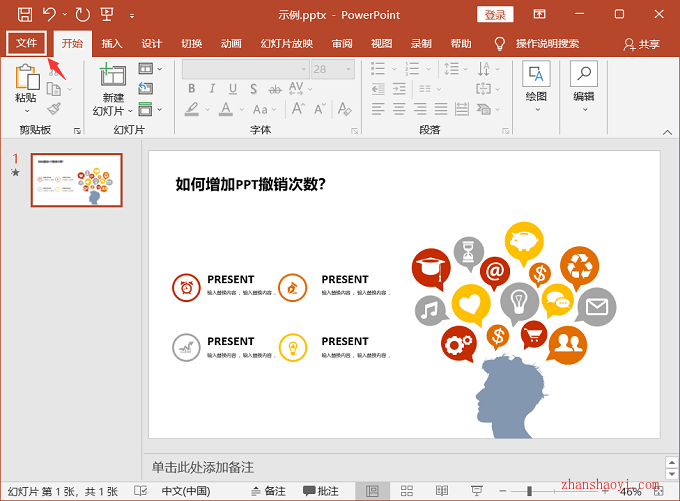680x501 pixels.
Task: Switch to Slide Sorter view icon
Action: coord(407,491)
